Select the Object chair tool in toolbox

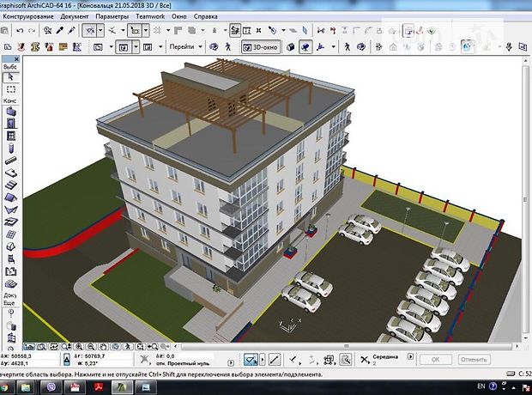click(x=11, y=259)
